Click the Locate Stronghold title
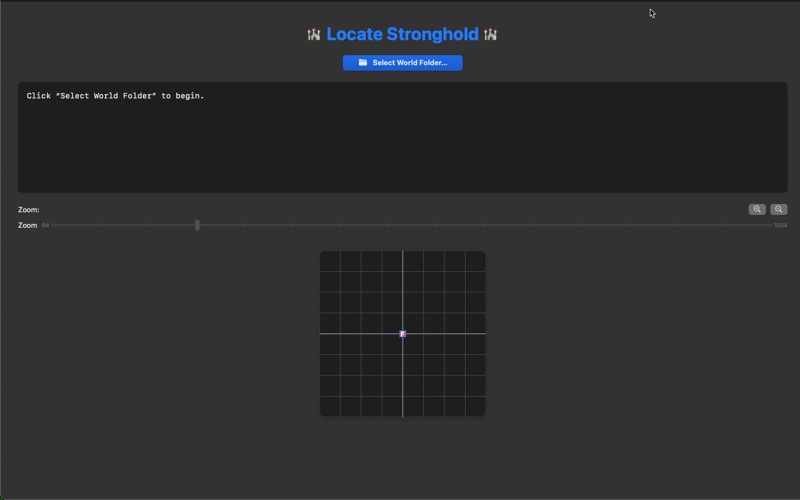The image size is (800, 500). click(x=403, y=34)
